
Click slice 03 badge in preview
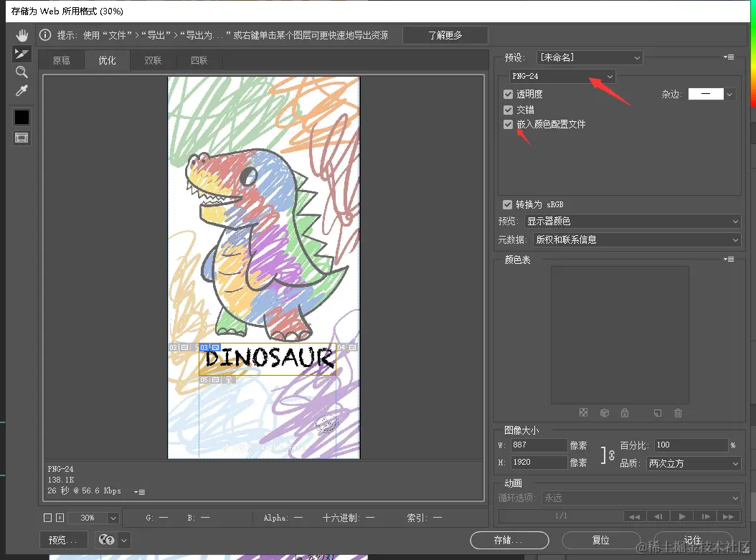point(209,347)
